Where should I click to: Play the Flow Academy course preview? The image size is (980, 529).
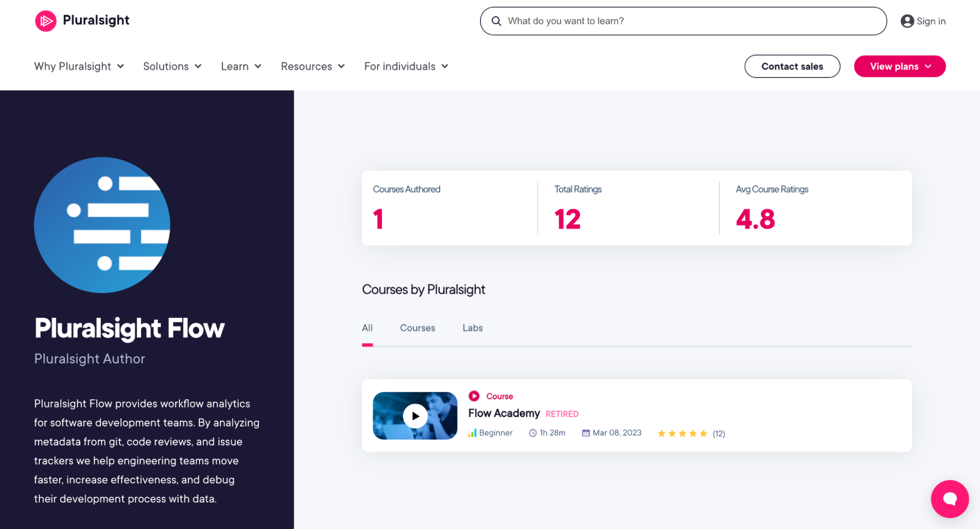click(x=415, y=416)
